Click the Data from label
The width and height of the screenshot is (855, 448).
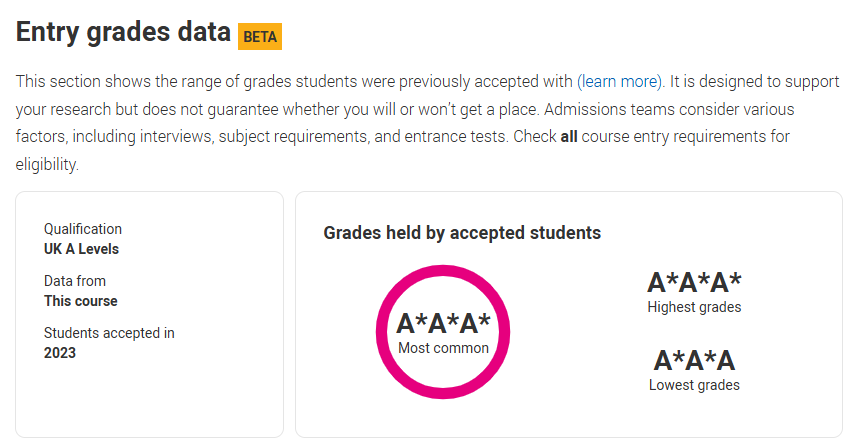pos(75,281)
